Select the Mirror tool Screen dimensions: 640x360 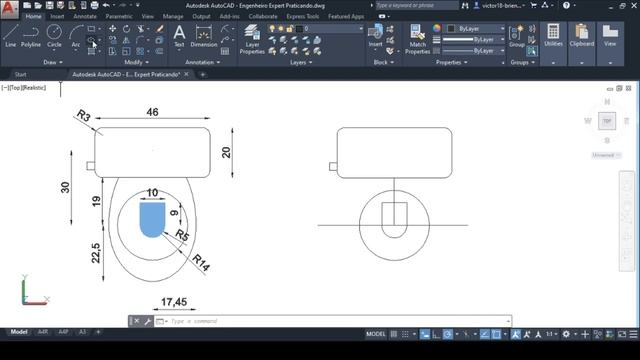pyautogui.click(x=127, y=40)
